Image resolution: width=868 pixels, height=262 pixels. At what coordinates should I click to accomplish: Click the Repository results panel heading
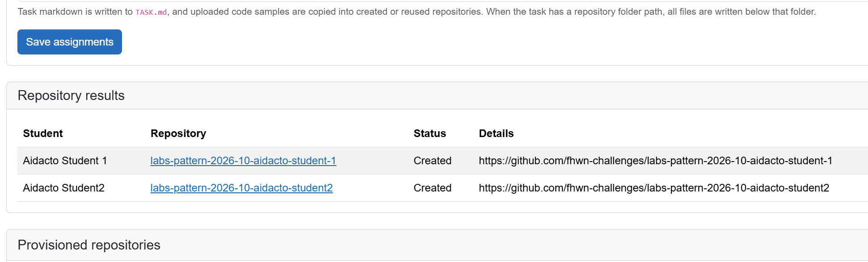71,96
